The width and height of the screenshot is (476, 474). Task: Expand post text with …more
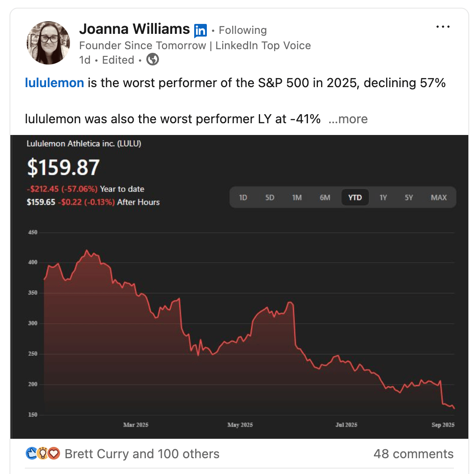[348, 119]
